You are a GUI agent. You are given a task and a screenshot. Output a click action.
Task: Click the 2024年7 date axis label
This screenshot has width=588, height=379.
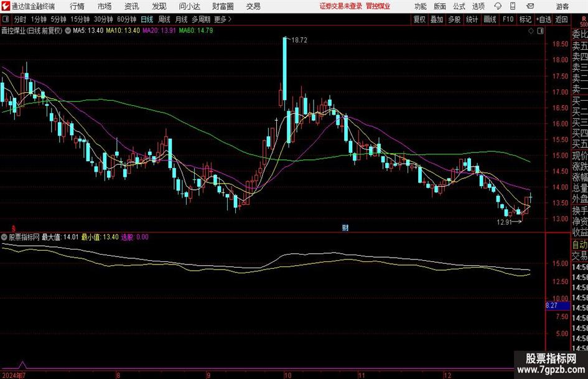(x=13, y=375)
